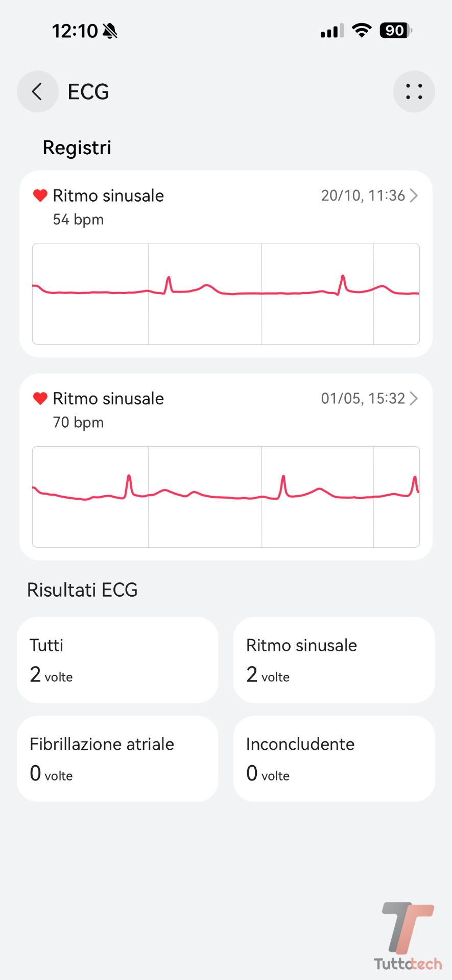Image resolution: width=452 pixels, height=980 pixels.
Task: Select the Tutti 2 volte results card
Action: pyautogui.click(x=117, y=660)
